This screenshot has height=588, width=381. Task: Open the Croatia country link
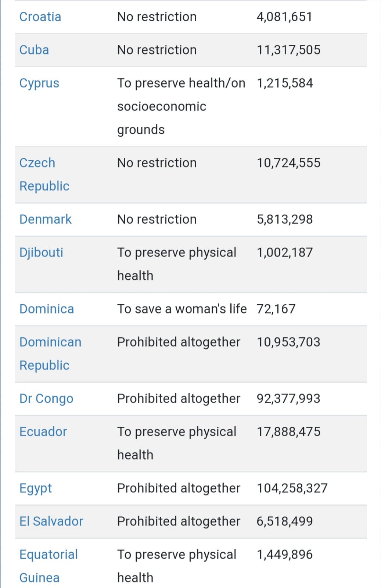click(x=40, y=17)
